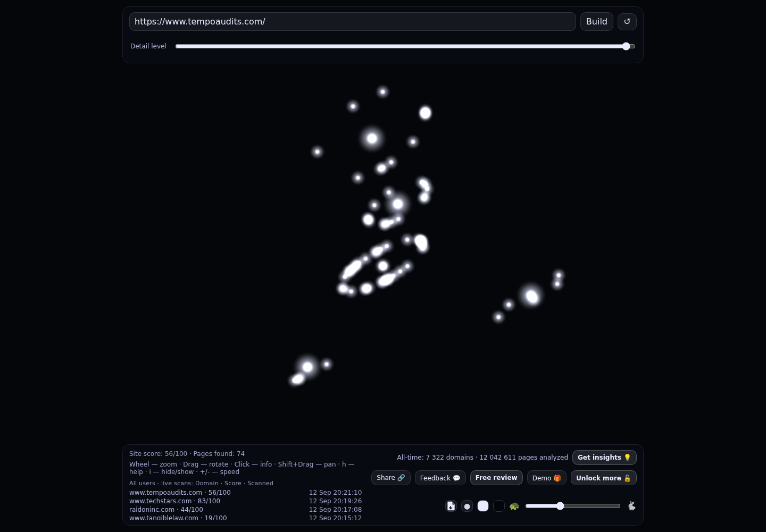Click the timestamp 12 Sep 20:19:26
Image resolution: width=766 pixels, height=532 pixels.
335,501
